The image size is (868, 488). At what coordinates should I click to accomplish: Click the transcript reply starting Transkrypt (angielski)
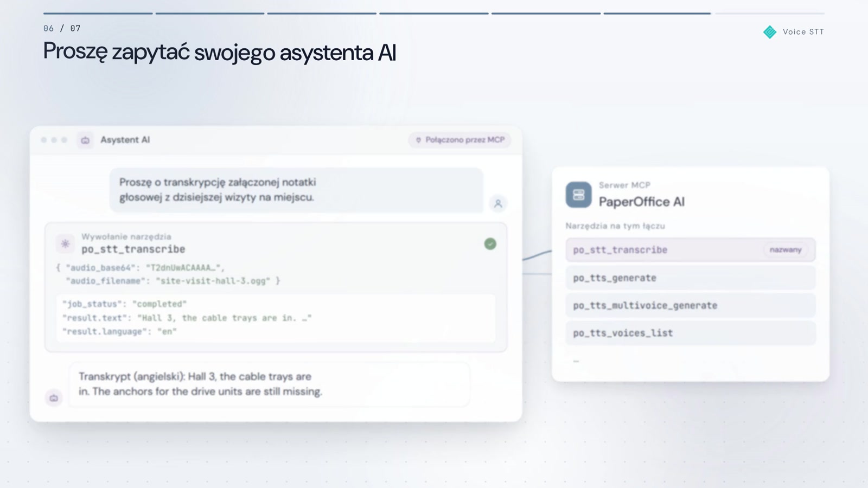click(x=269, y=384)
